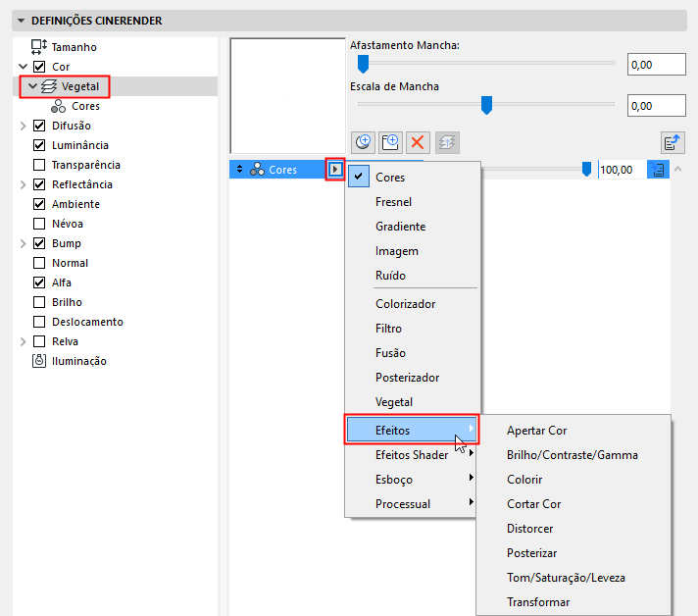Choose Ruído from the shader menu
The height and width of the screenshot is (616, 698).
click(x=413, y=276)
